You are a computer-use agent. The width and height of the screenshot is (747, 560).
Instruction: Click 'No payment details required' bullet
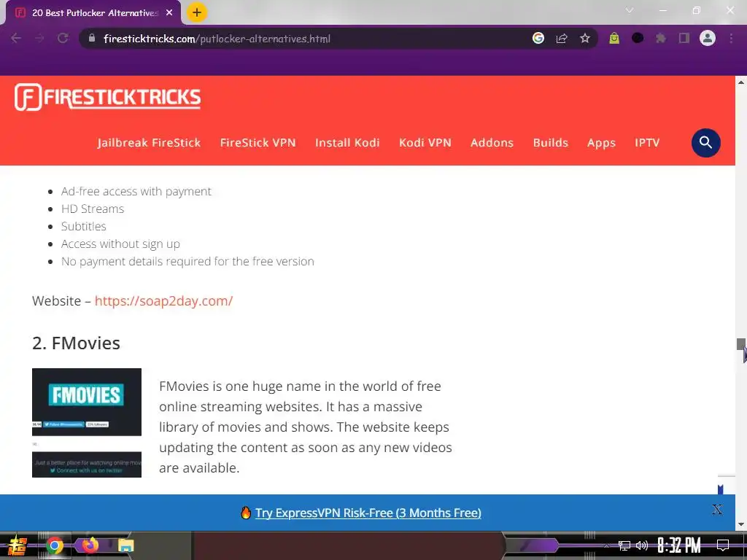187,262
